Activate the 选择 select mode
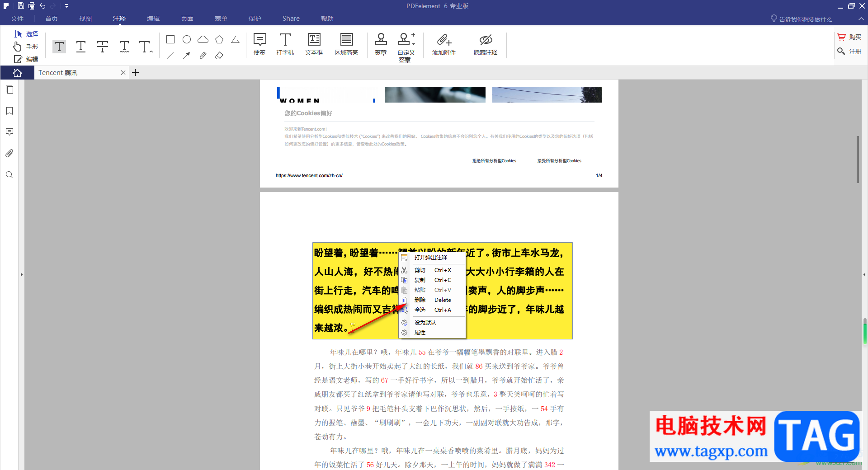Viewport: 868px width, 470px height. click(26, 34)
